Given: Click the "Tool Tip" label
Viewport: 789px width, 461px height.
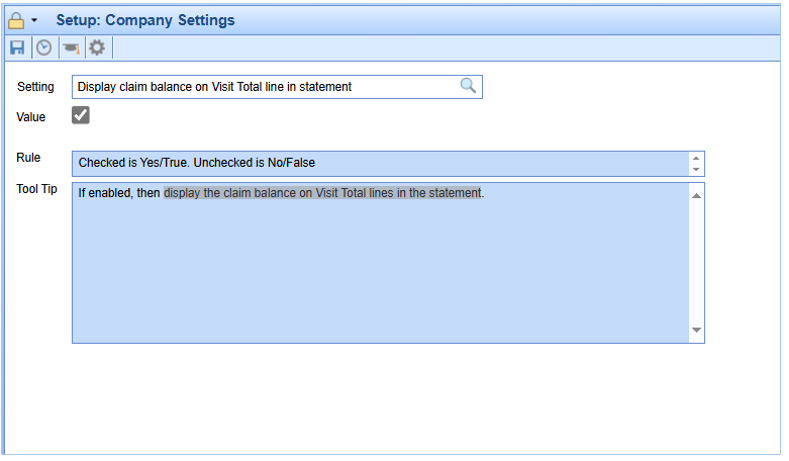Looking at the screenshot, I should pyautogui.click(x=37, y=189).
